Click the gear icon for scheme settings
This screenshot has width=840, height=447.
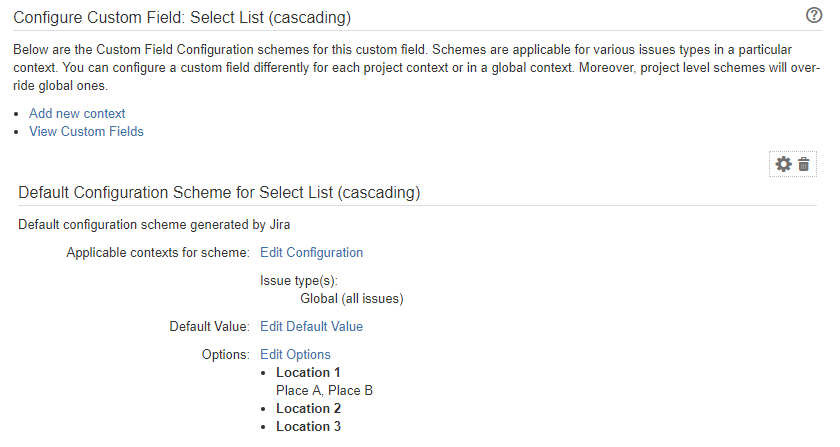(x=784, y=164)
